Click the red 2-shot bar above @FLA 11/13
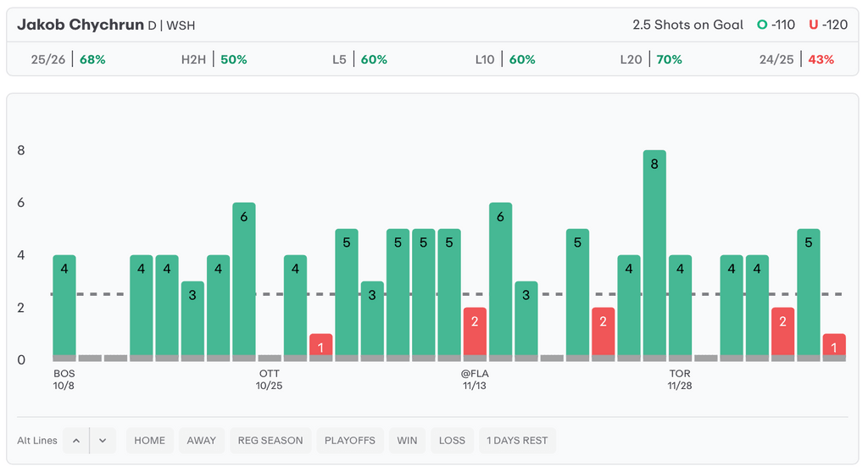 point(475,333)
